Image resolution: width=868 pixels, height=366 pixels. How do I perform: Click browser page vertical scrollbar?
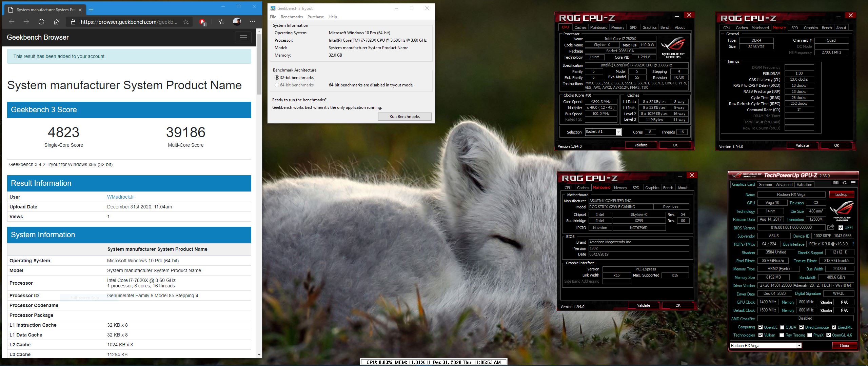[259, 64]
